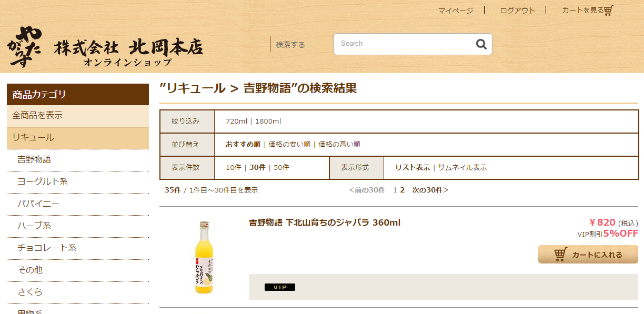Screen dimensions: 644x314
Task: Click the 商品カテゴリ sidebar header
Action: click(x=78, y=95)
